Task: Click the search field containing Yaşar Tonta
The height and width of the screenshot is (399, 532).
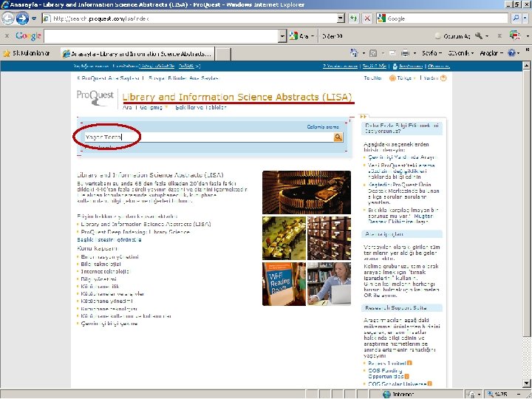Action: click(209, 137)
